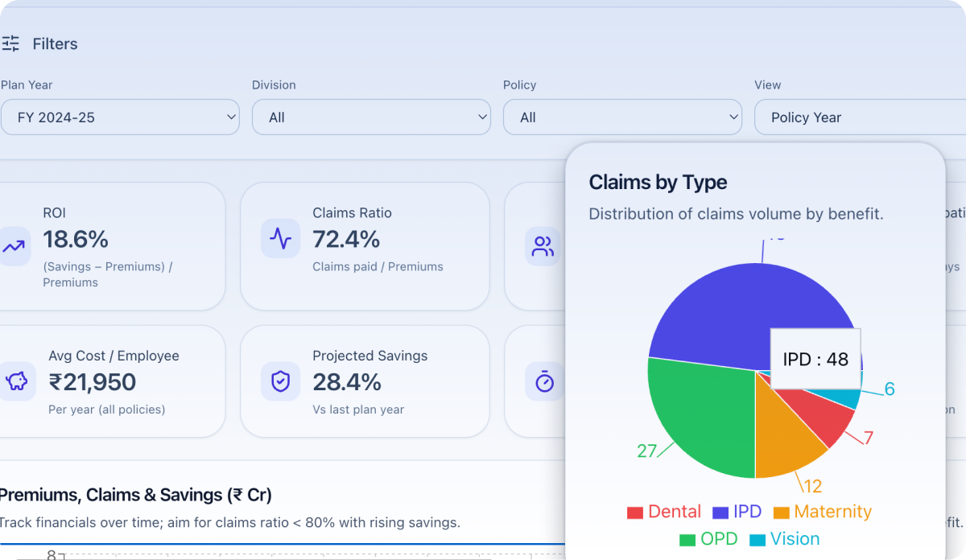
Task: Open the Plan Year dropdown
Action: coord(120,117)
